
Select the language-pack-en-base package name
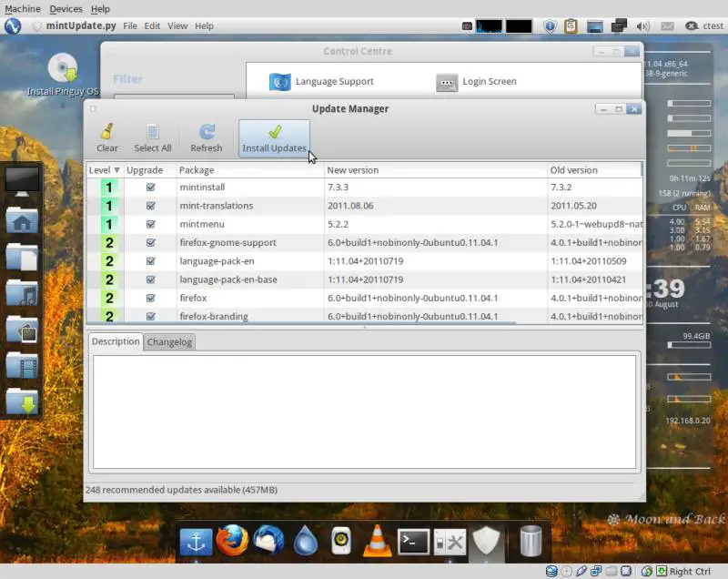click(228, 279)
